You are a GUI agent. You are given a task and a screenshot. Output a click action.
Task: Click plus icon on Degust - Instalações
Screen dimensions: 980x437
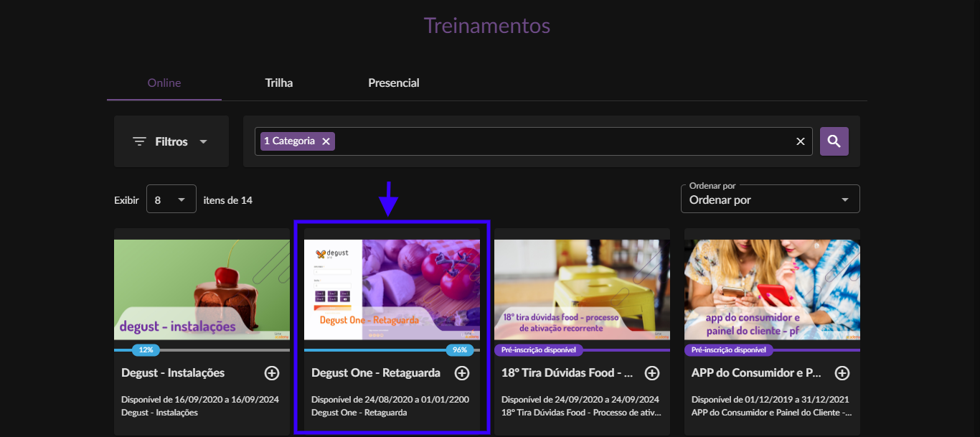[x=272, y=373]
